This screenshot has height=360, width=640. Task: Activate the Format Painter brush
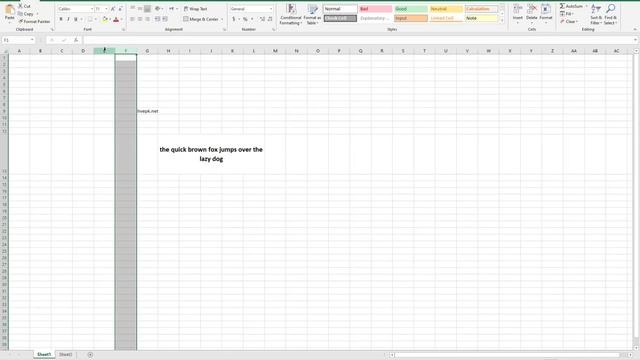[x=34, y=21]
